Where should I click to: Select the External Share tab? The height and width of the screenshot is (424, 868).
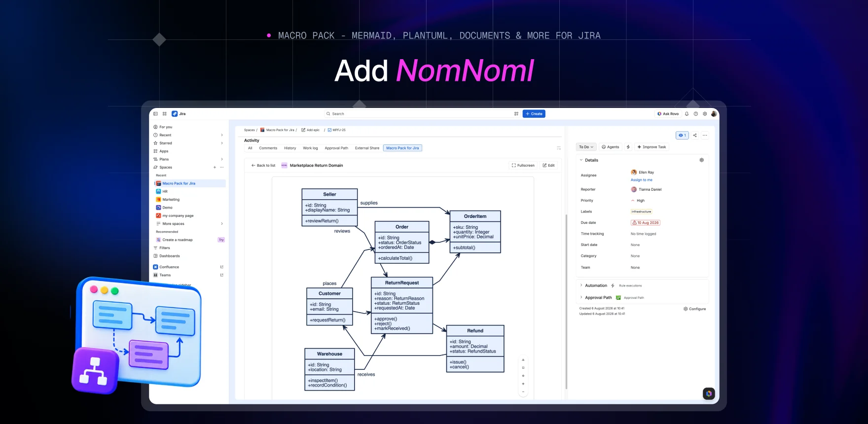tap(367, 148)
